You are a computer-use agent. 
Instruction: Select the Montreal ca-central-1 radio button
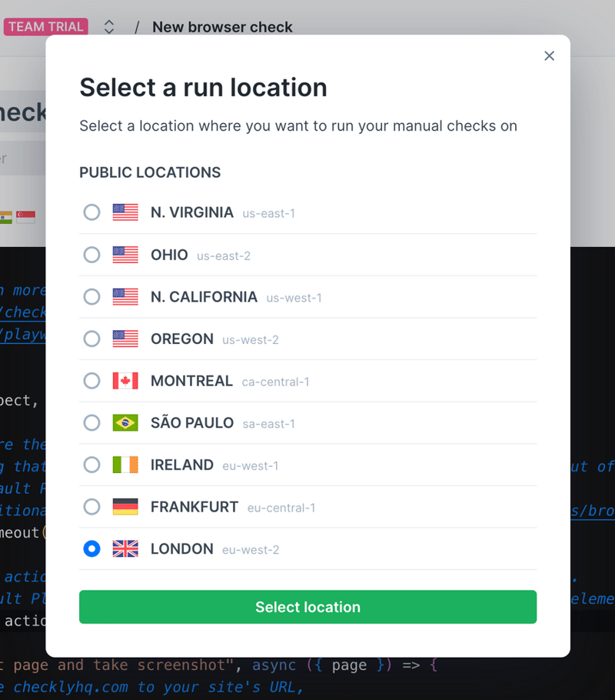coord(91,381)
